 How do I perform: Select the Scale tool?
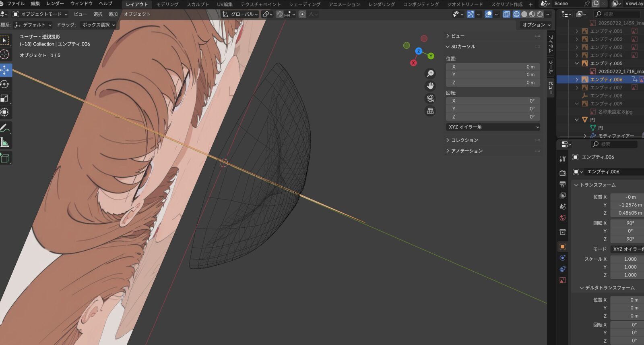point(5,98)
